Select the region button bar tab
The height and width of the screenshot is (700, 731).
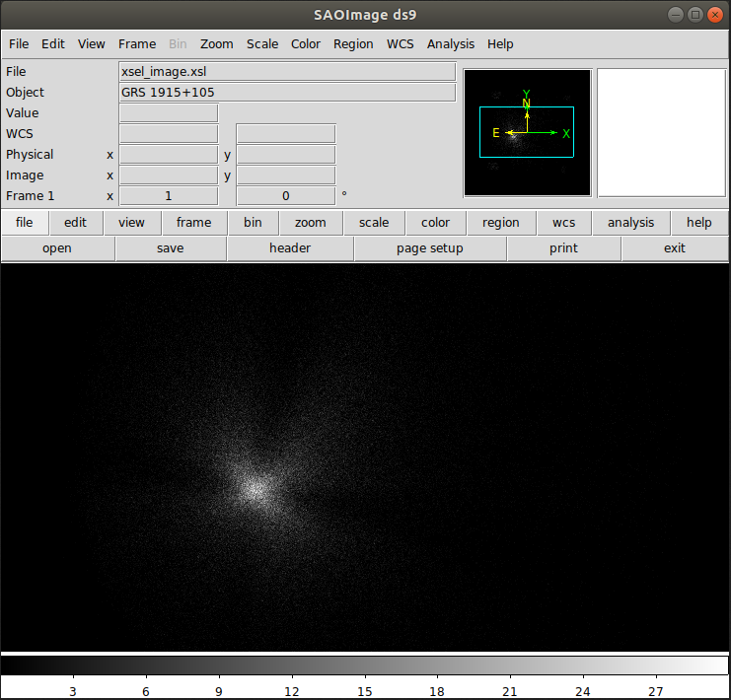click(501, 223)
